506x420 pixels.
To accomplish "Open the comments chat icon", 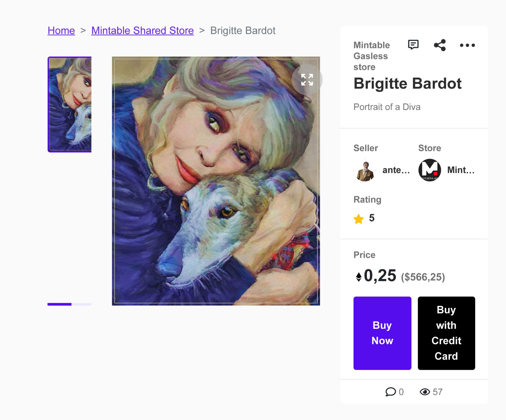I will pyautogui.click(x=413, y=45).
